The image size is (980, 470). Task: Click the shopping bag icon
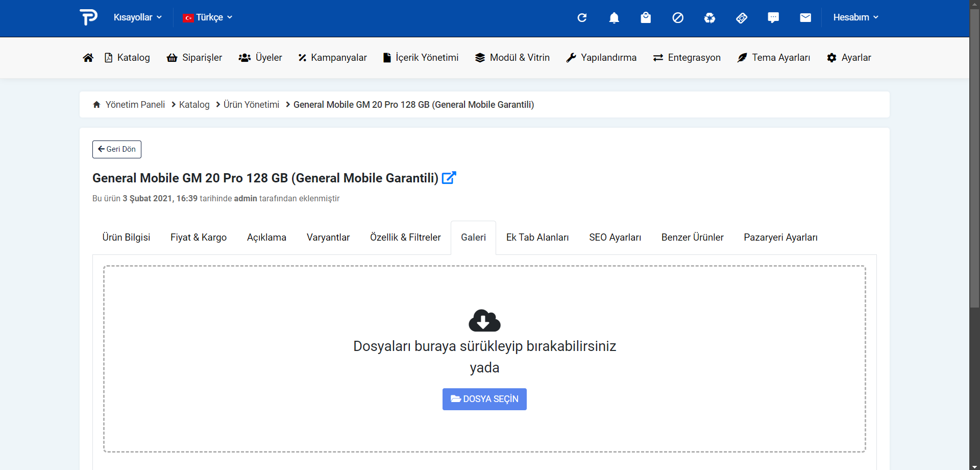[x=646, y=18]
